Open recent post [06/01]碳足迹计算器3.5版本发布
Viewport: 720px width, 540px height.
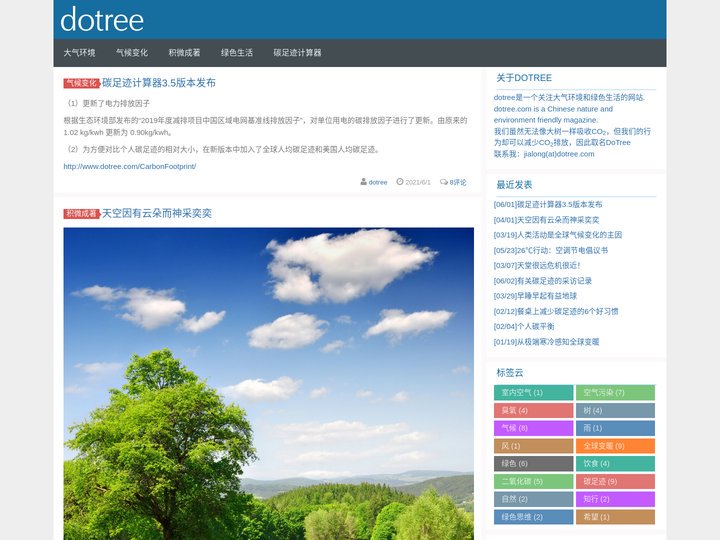coord(548,204)
